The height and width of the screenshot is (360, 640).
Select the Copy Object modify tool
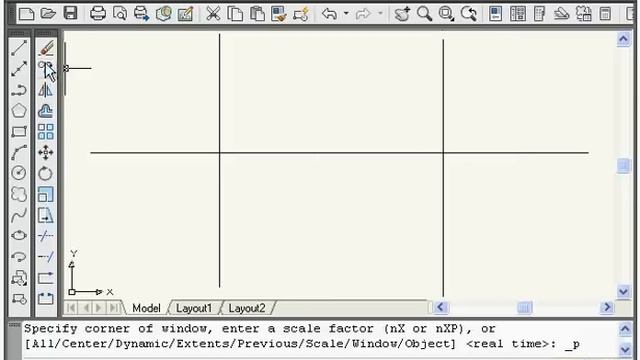click(x=46, y=69)
